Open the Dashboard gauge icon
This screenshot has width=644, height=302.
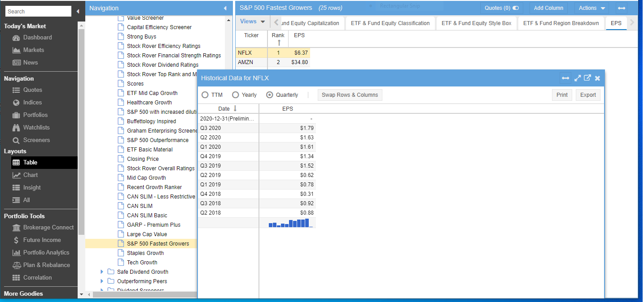[16, 38]
